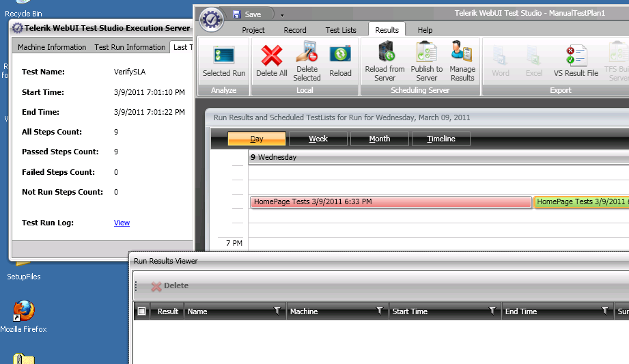Switch calendar to Day view

pos(256,139)
